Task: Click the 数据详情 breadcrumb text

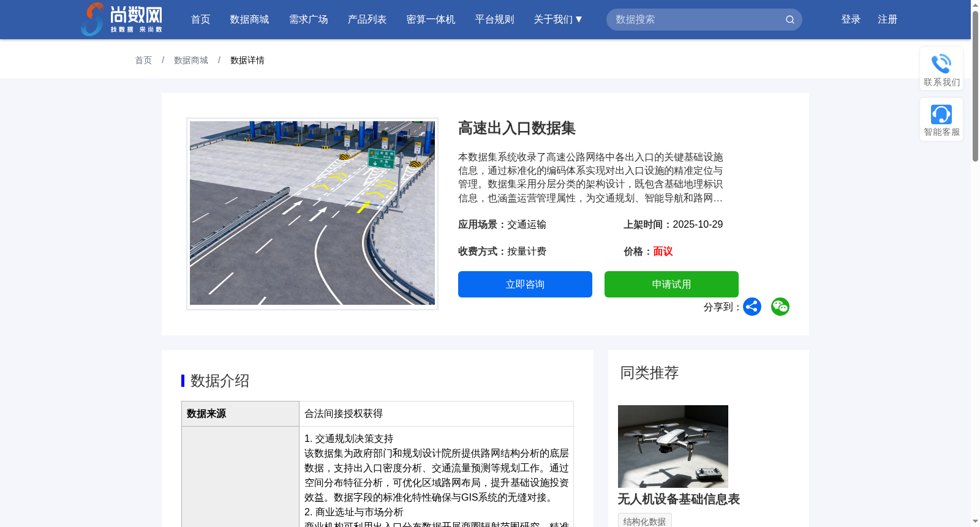Action: [x=247, y=60]
